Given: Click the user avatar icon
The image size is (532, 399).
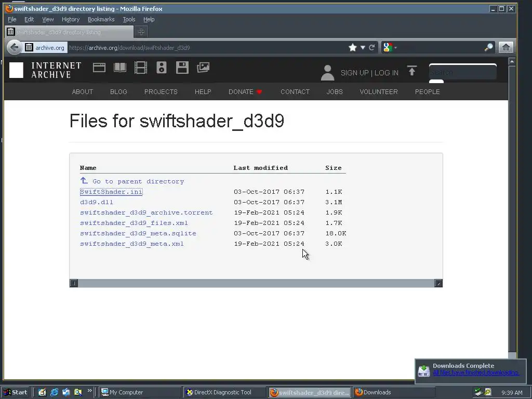Looking at the screenshot, I should [x=327, y=73].
